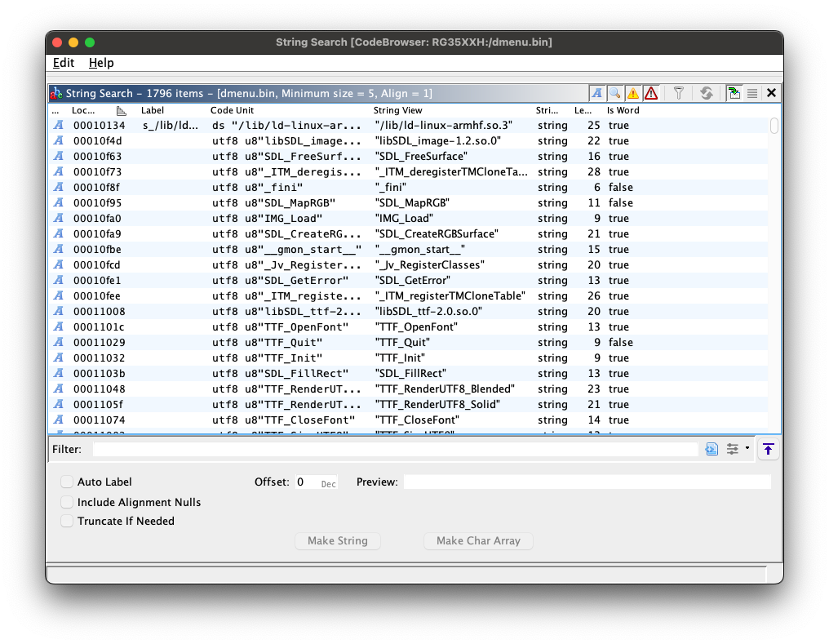Click the 'A' icon on row 00011048
Screen dimensions: 829x644
click(59, 389)
